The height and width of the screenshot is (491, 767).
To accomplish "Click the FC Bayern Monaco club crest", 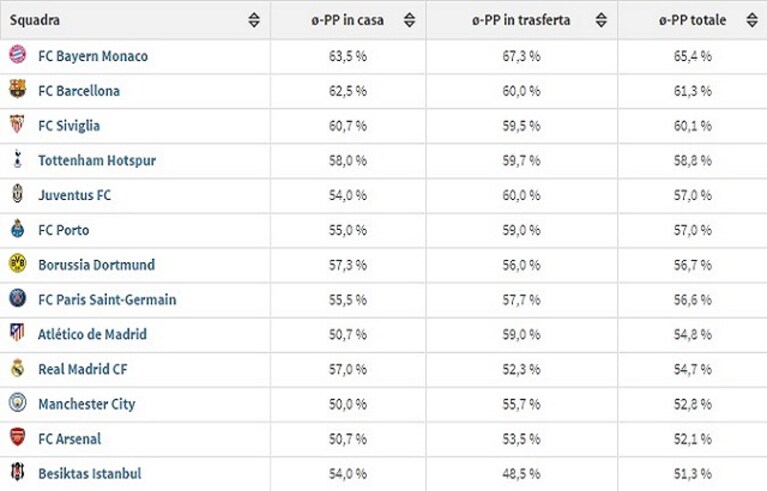I will (18, 54).
